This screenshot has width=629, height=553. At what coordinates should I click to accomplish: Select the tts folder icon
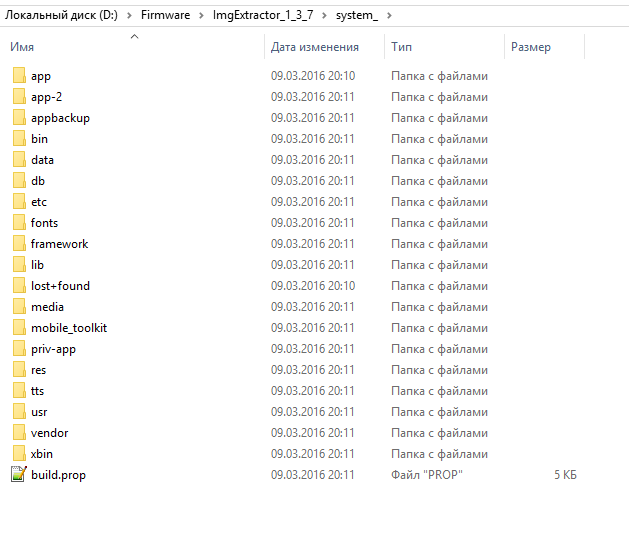click(x=19, y=390)
